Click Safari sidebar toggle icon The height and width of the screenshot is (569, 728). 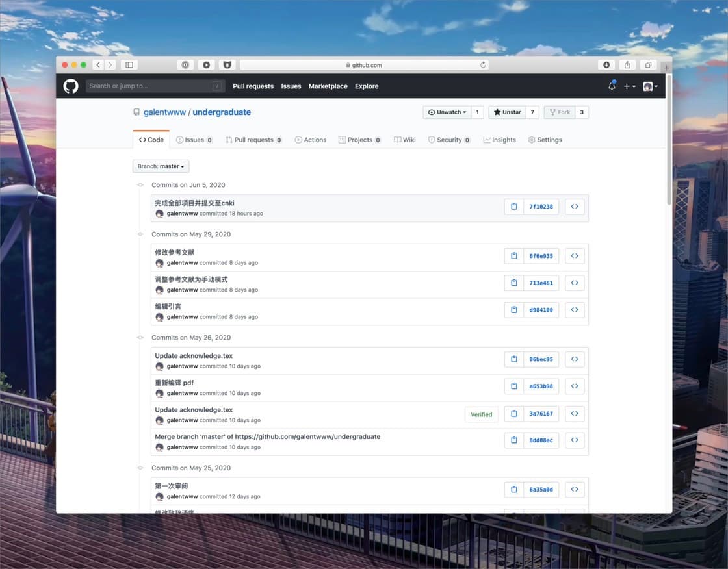[129, 65]
